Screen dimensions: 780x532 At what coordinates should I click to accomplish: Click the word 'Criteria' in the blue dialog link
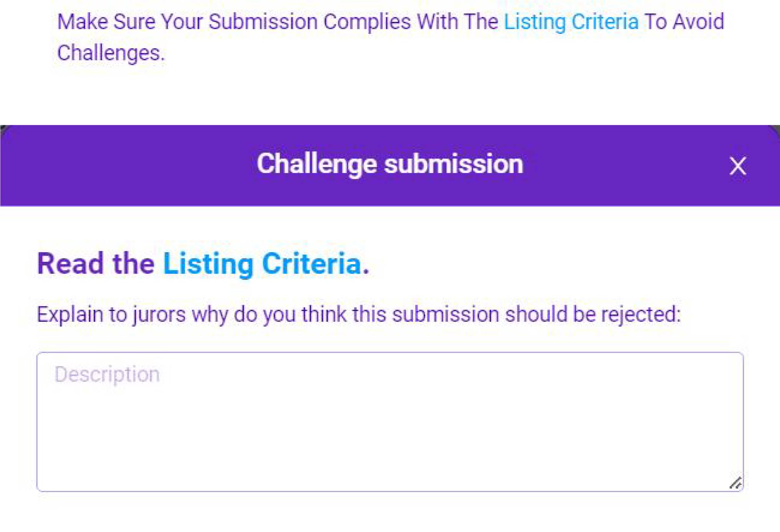click(x=311, y=264)
